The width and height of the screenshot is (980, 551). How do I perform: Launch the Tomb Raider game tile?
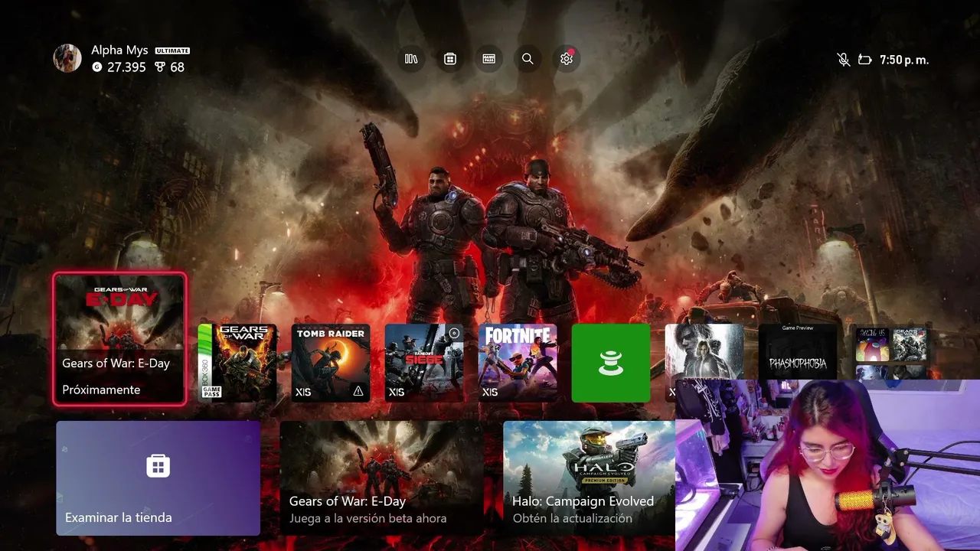pyautogui.click(x=331, y=363)
